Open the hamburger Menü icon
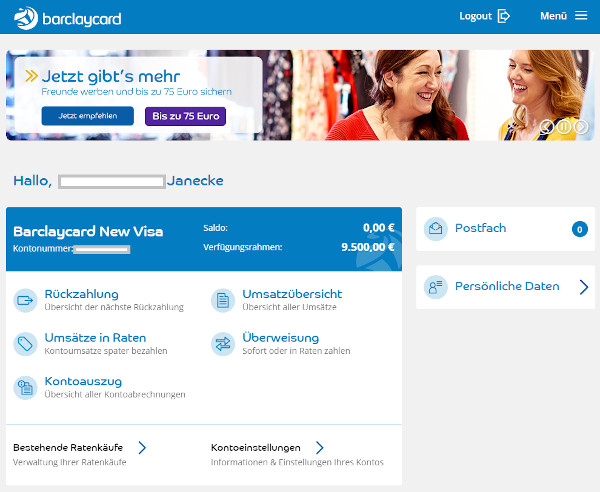The height and width of the screenshot is (492, 600). pyautogui.click(x=581, y=16)
